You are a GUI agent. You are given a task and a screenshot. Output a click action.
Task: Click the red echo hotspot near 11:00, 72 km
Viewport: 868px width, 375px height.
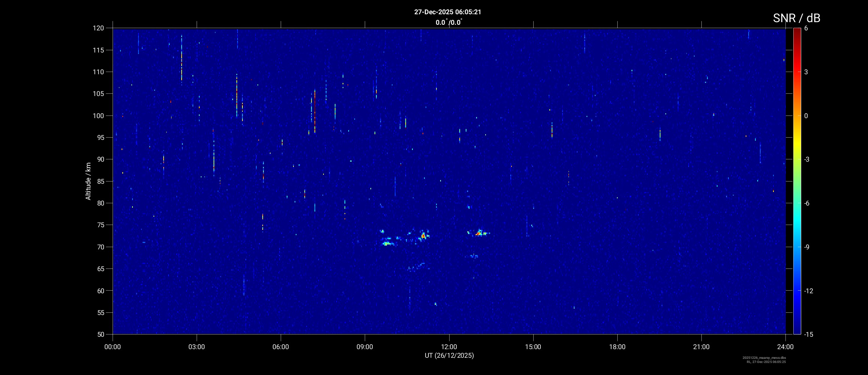coord(423,236)
